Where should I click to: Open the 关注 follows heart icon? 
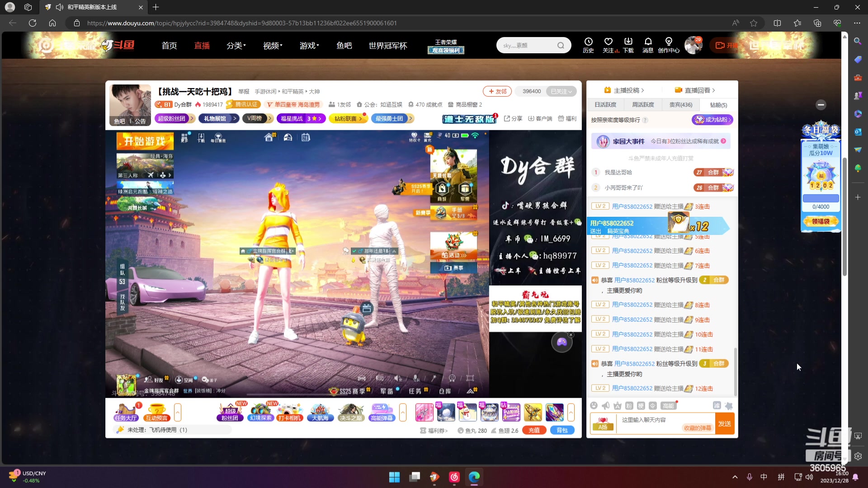click(609, 45)
